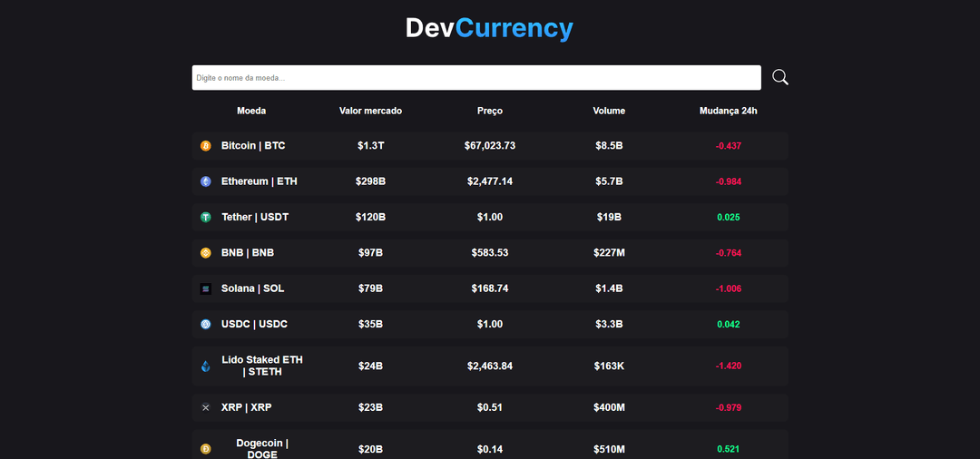Click Dogecoin price $0.14
The height and width of the screenshot is (459, 980).
coord(490,449)
